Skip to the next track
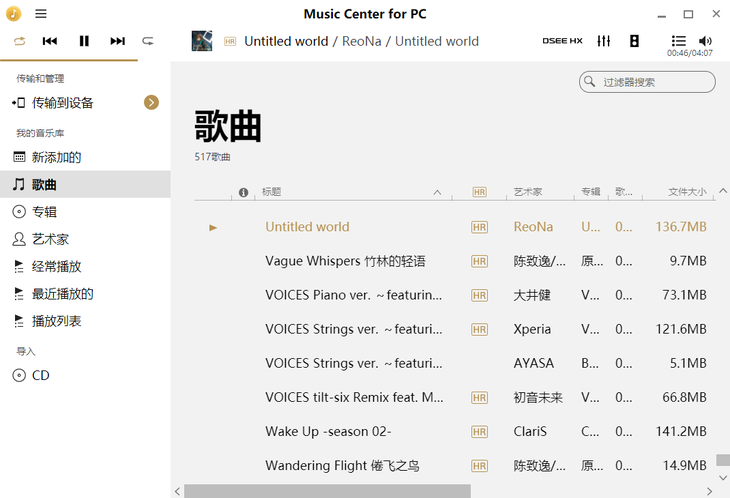 pos(117,41)
